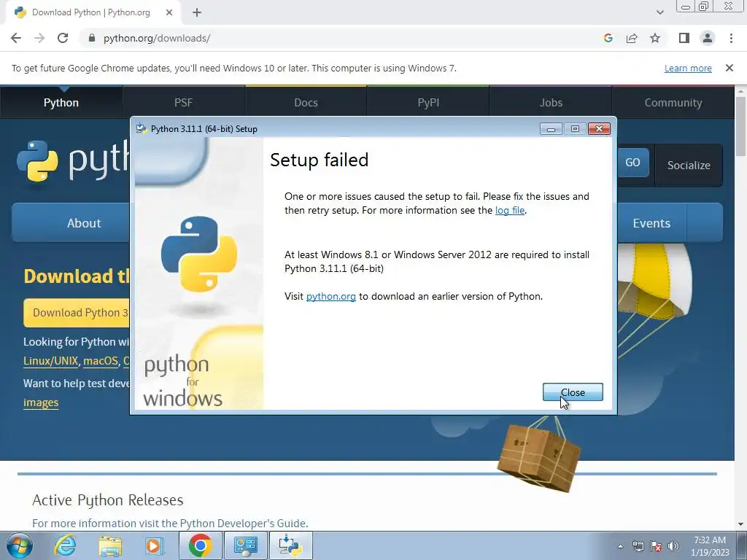747x560 pixels.
Task: Share this page using the share icon
Action: click(632, 38)
